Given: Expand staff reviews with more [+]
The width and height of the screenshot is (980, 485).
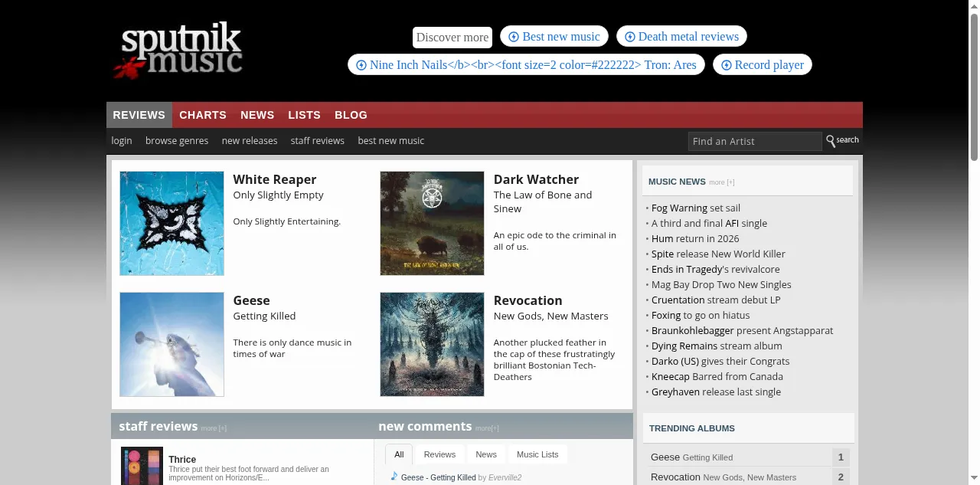Looking at the screenshot, I should [x=214, y=428].
